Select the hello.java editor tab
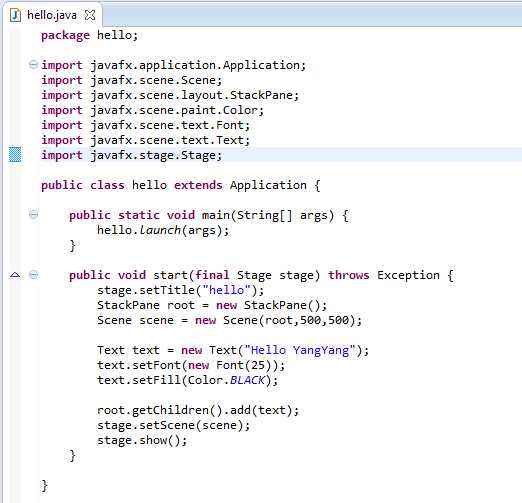Viewport: 522px width, 503px height. click(52, 15)
